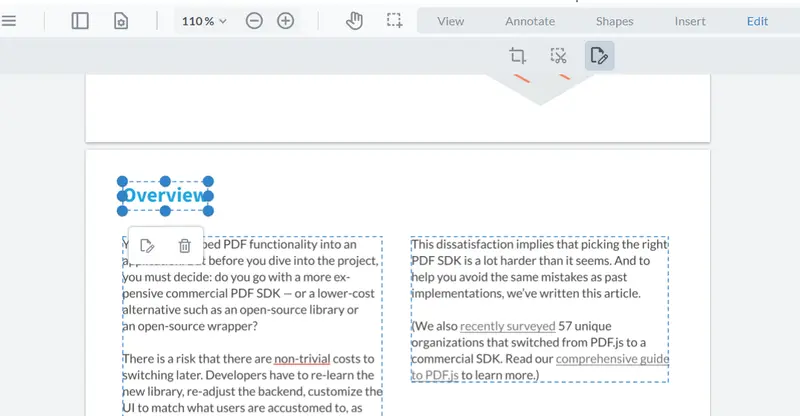The width and height of the screenshot is (800, 416).
Task: Click the line 'implementations, we've written this article.'
Action: pos(526,293)
